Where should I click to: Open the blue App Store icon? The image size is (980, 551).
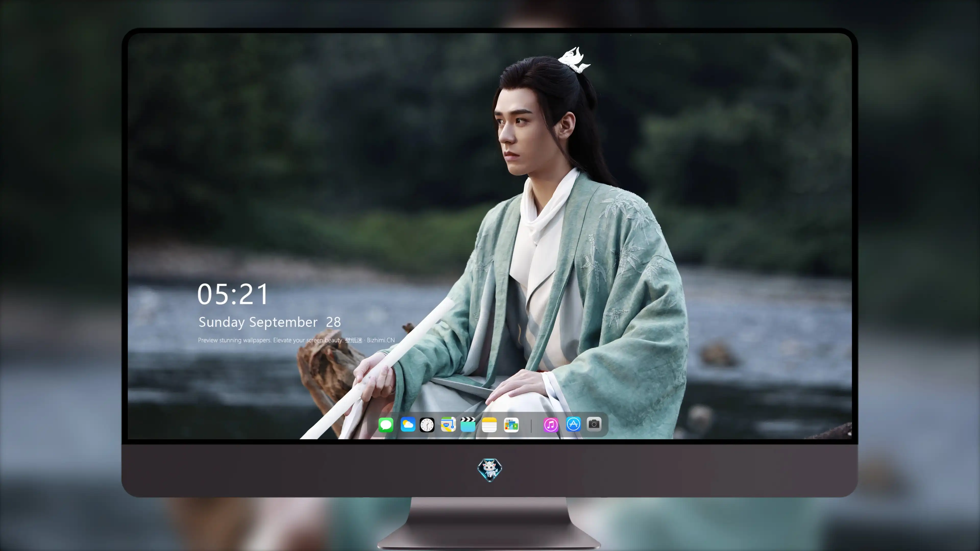pyautogui.click(x=573, y=424)
